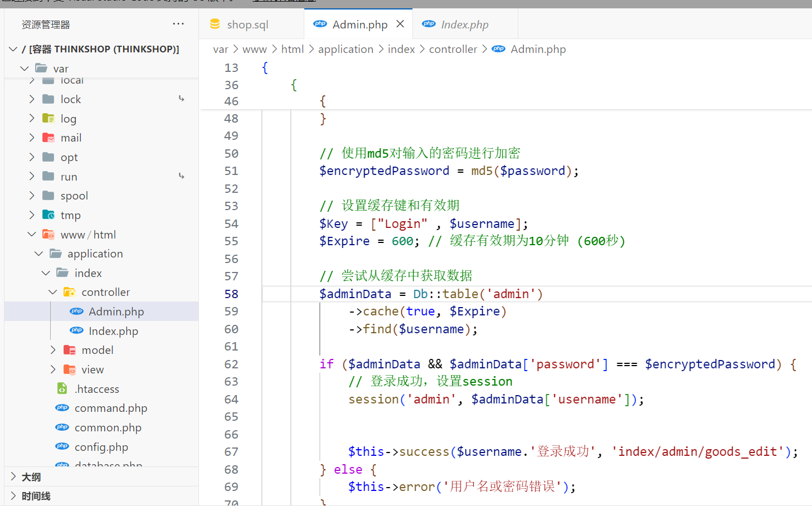Click the view folder icon
Image resolution: width=812 pixels, height=506 pixels.
coord(70,369)
